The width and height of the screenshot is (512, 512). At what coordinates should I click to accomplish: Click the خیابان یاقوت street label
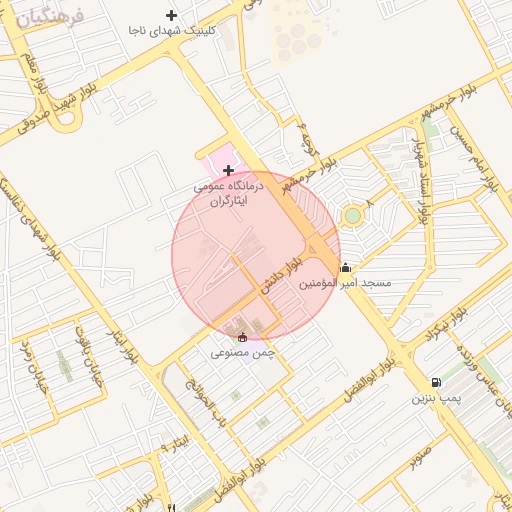[x=88, y=357]
